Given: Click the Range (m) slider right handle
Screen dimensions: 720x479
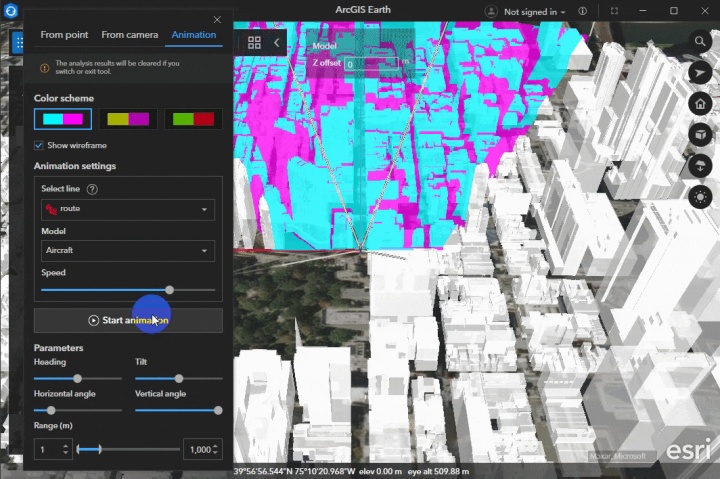Looking at the screenshot, I should point(100,449).
